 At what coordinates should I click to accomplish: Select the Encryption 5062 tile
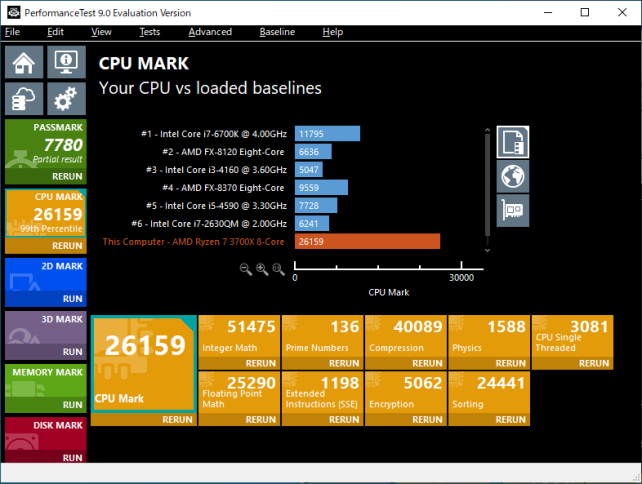[x=406, y=393]
